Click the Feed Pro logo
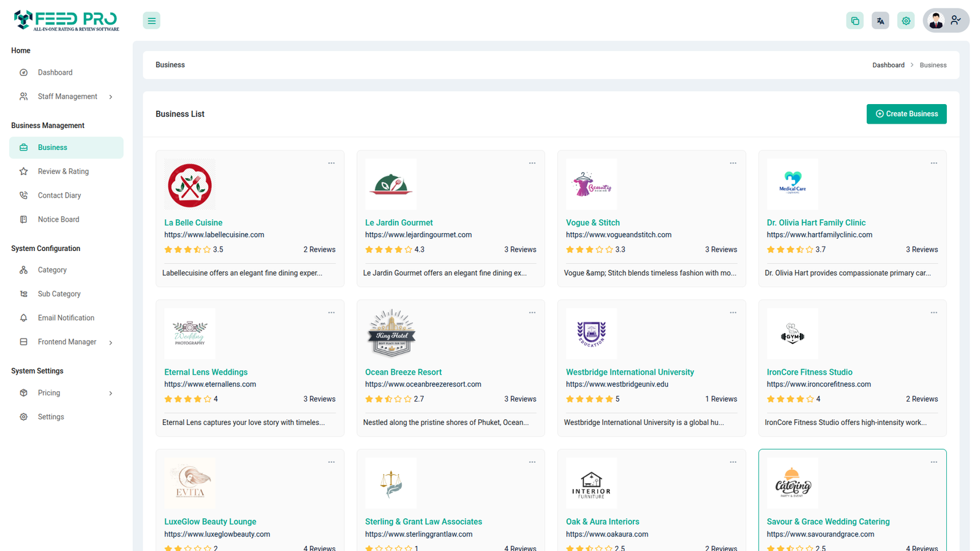Image resolution: width=980 pixels, height=551 pixels. (66, 20)
